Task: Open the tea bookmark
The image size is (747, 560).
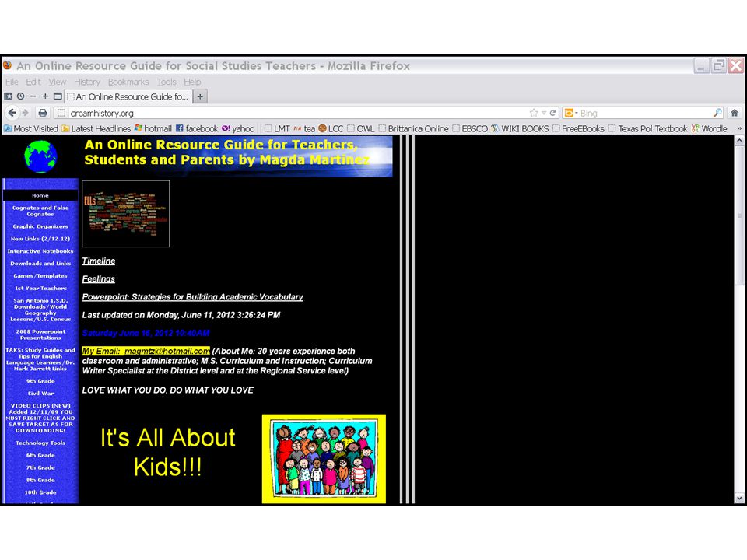Action: 304,128
